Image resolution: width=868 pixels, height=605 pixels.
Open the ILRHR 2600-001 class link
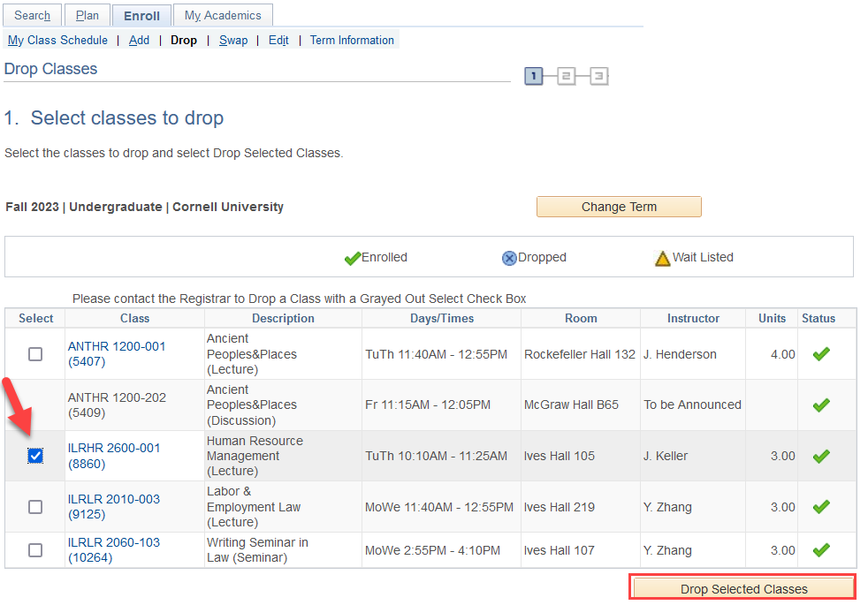[114, 448]
